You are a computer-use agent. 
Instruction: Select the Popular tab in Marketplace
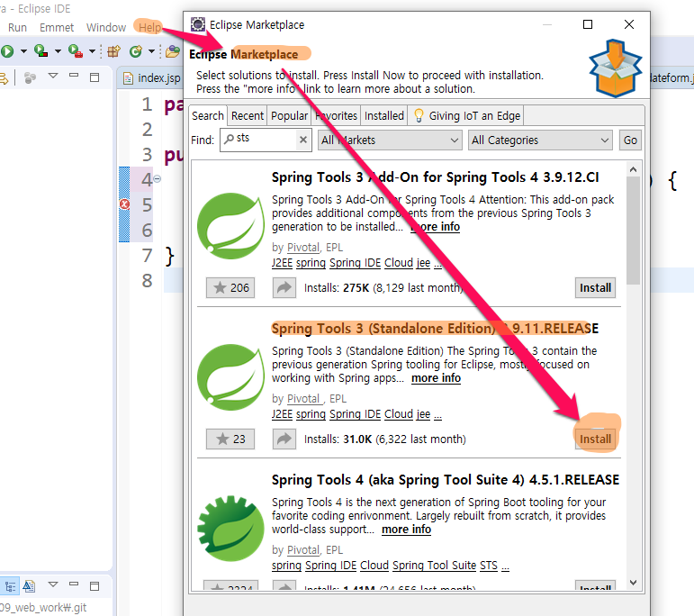tap(289, 115)
